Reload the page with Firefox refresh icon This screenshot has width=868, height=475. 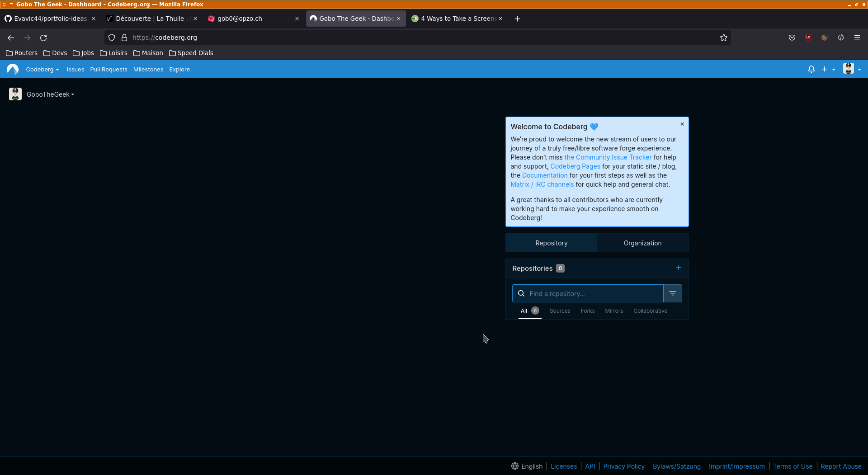(x=43, y=38)
